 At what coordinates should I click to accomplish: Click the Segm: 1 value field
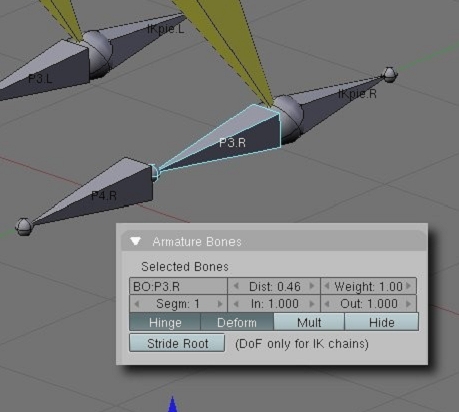(x=178, y=304)
